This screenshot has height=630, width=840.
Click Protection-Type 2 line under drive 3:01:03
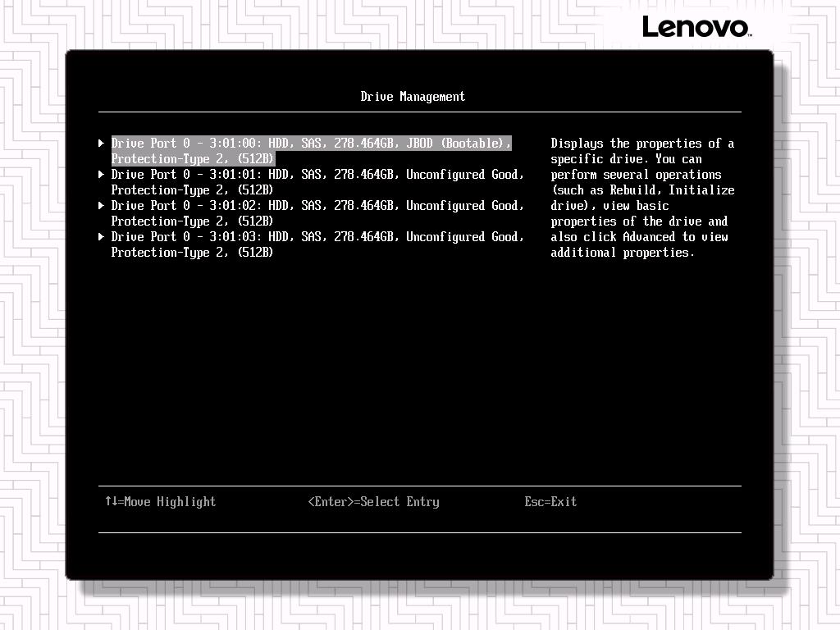(192, 253)
